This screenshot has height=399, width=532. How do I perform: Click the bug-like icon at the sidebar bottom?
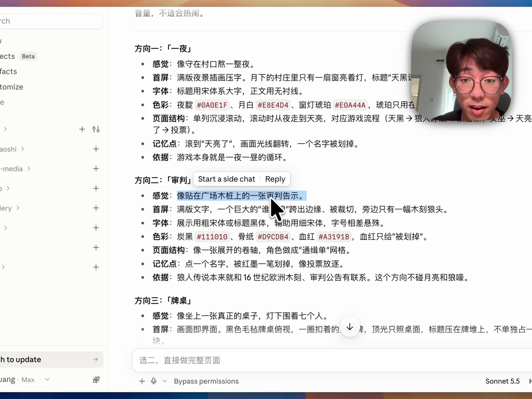(96, 379)
